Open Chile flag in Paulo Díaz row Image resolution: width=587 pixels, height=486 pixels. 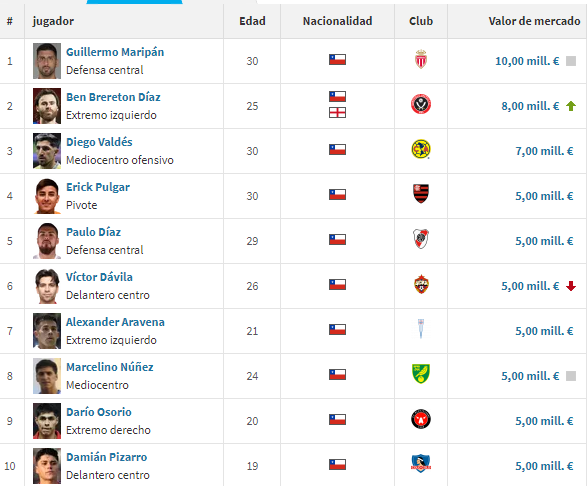[337, 239]
